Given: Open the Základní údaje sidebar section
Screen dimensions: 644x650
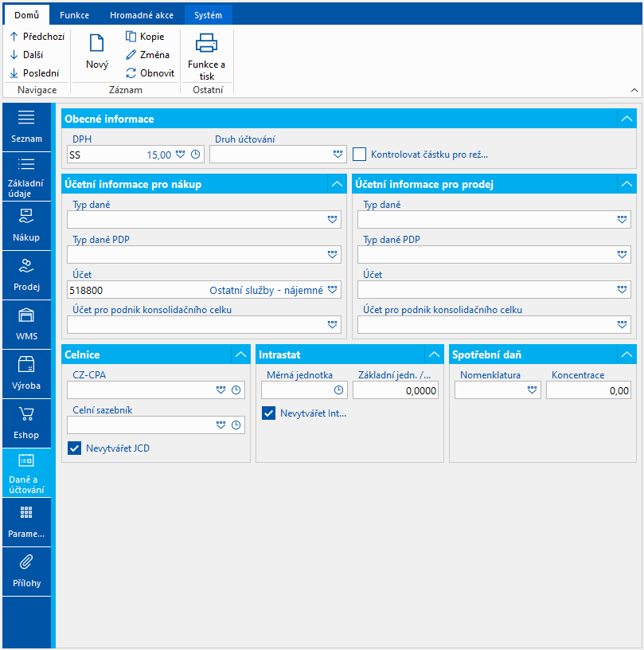Looking at the screenshot, I should point(26,177).
